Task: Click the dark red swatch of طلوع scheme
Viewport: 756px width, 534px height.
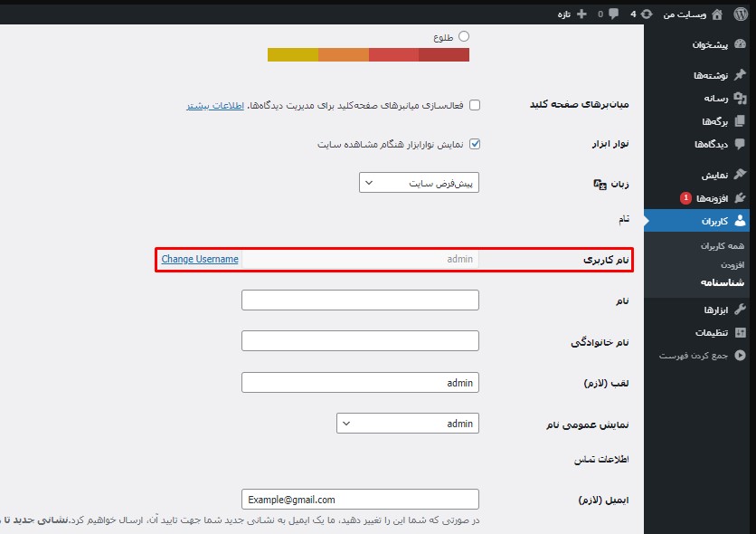Action: tap(444, 54)
